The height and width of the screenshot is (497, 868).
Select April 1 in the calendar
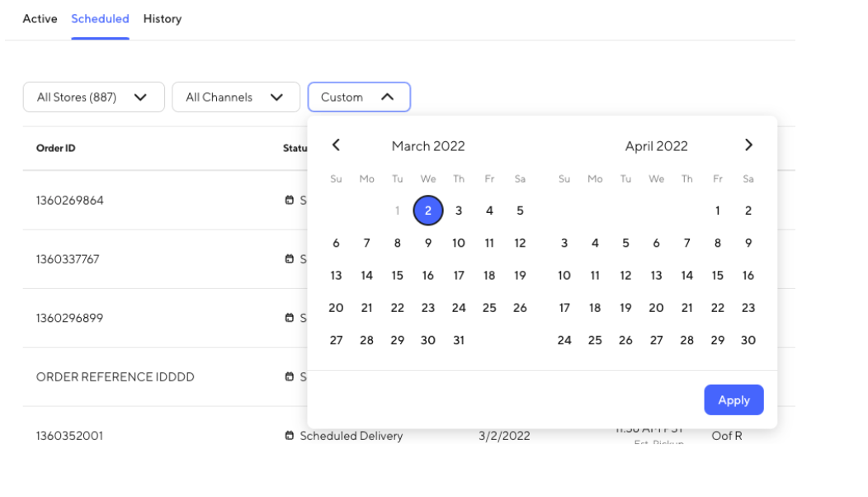coord(718,211)
